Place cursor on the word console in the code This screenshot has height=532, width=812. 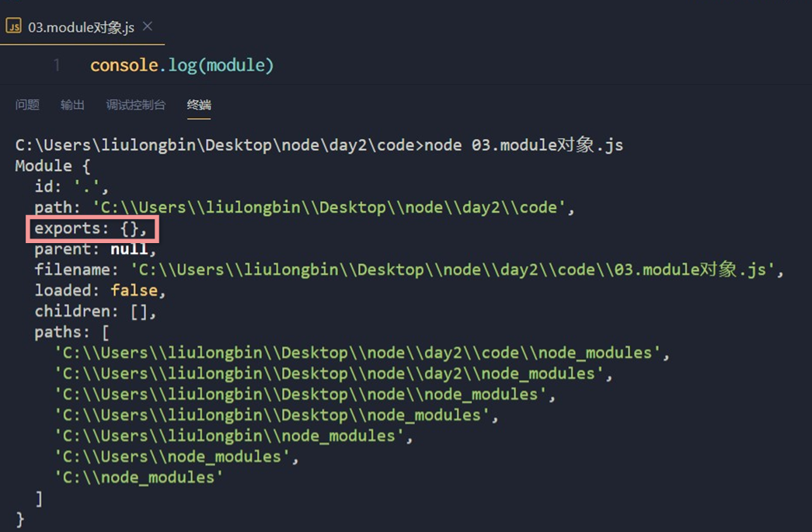pos(124,65)
